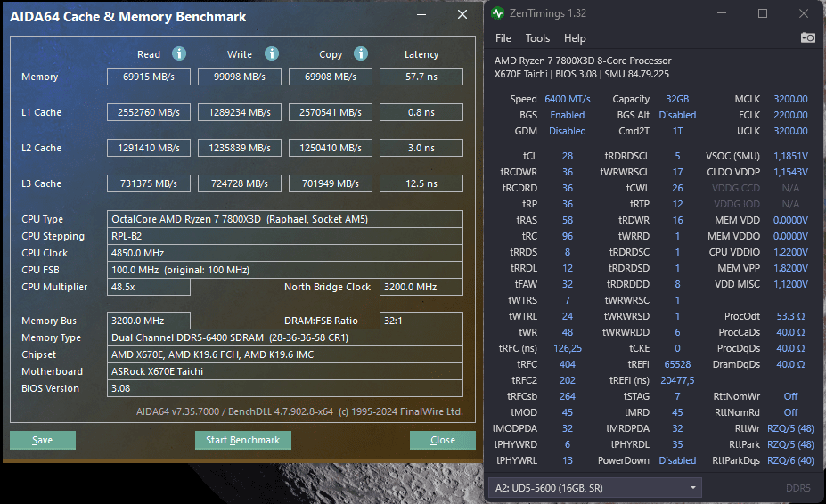Image resolution: width=826 pixels, height=504 pixels.
Task: Click the Memory Type Dual Channel DDR5-6400 field
Action: coord(285,337)
